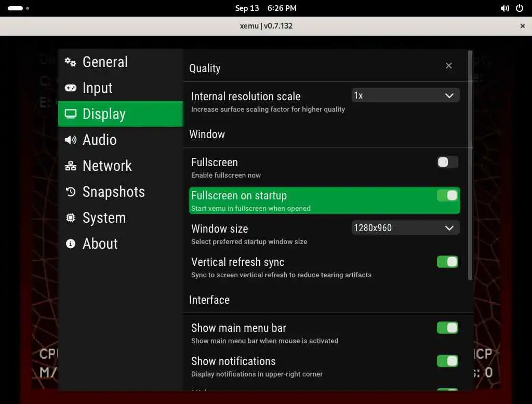Viewport: 532px width, 404px height.
Task: Open the Internal resolution scale dropdown
Action: point(405,96)
